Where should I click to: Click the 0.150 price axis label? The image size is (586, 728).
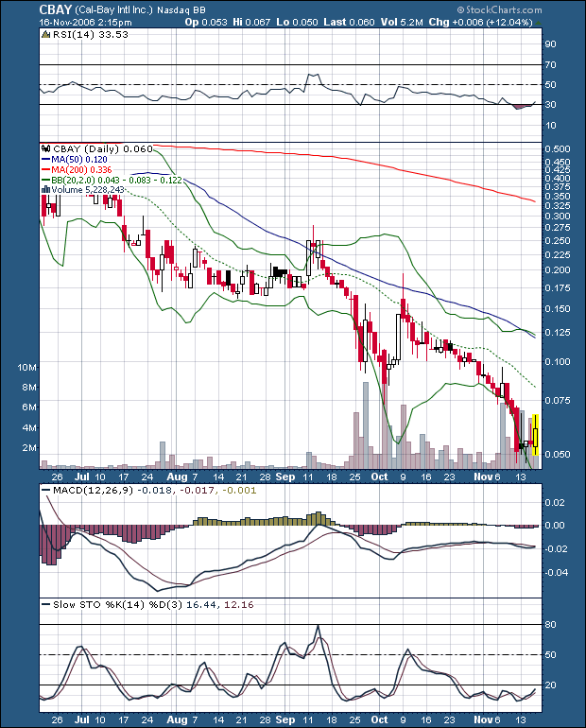tap(558, 309)
